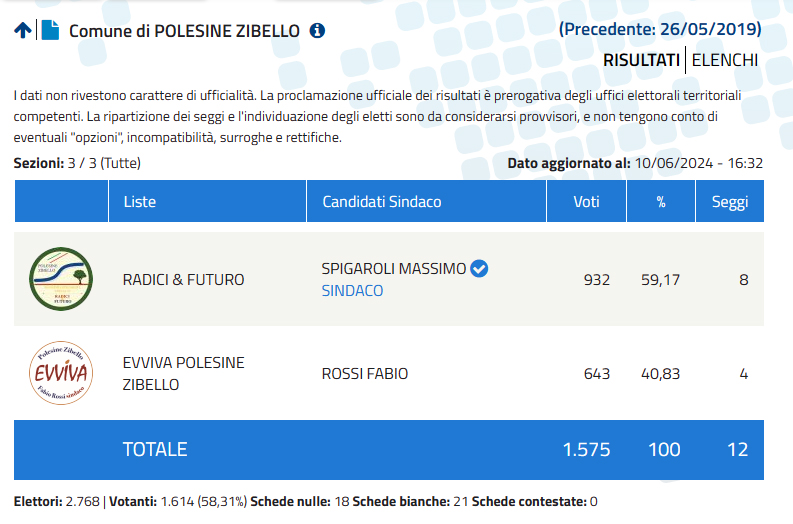Open the blue document page icon
Image resolution: width=793 pixels, height=524 pixels.
pos(50,30)
